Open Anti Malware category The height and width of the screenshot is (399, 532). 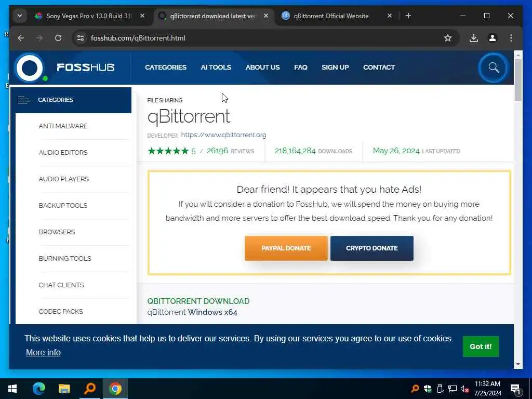pos(63,126)
